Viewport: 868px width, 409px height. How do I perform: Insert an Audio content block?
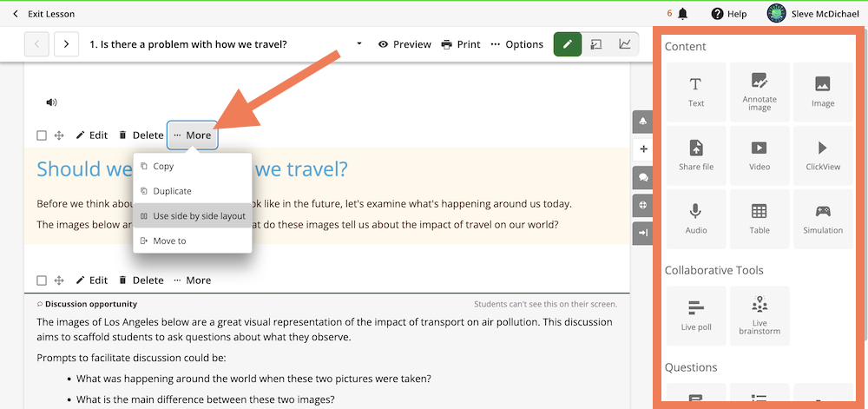(696, 219)
